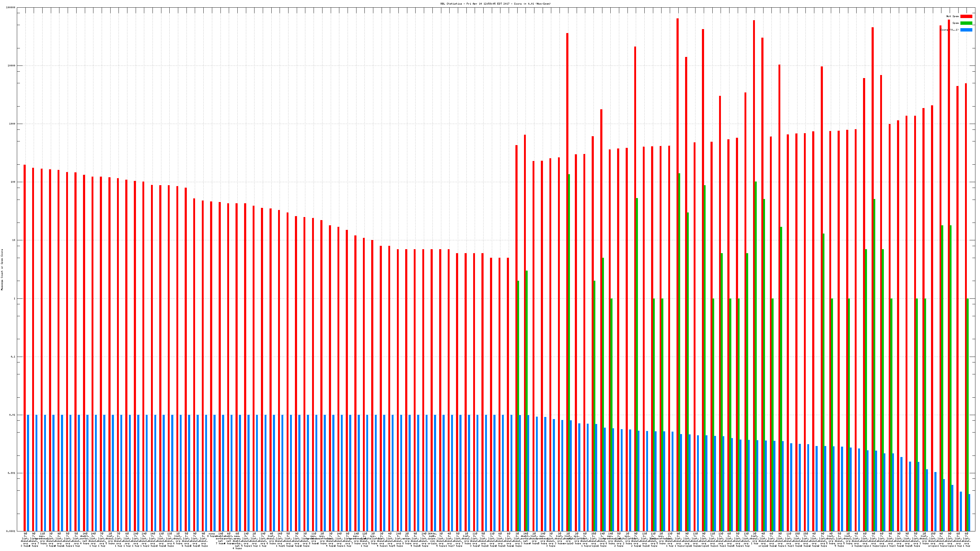The height and width of the screenshot is (551, 980).
Task: Click the 1000 y-axis tick label
Action: click(x=13, y=124)
